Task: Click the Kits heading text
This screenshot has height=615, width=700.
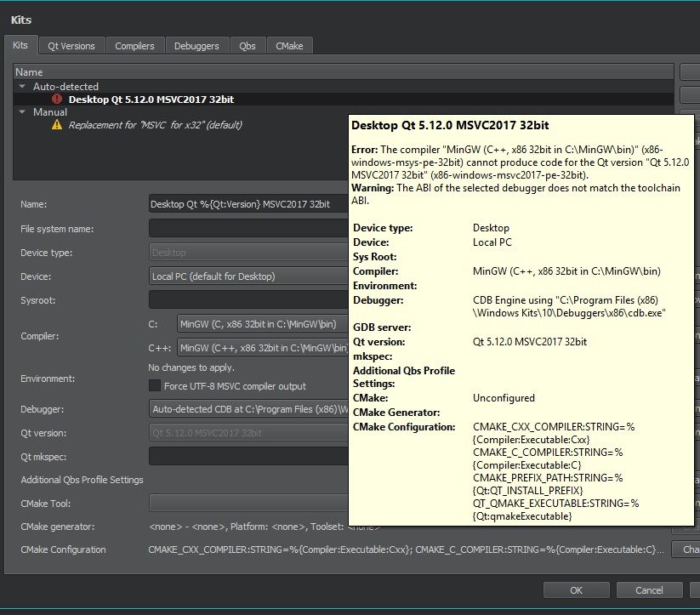Action: tap(21, 20)
